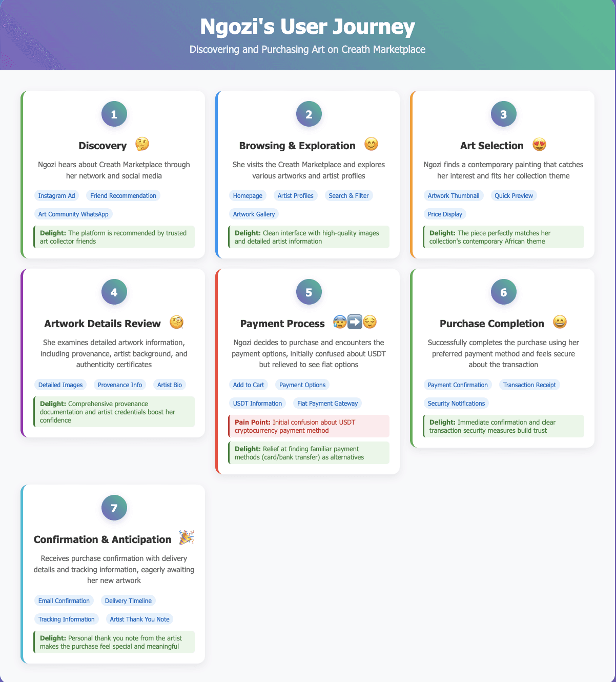This screenshot has width=616, height=682.
Task: Click the step 7 number badge
Action: [114, 508]
